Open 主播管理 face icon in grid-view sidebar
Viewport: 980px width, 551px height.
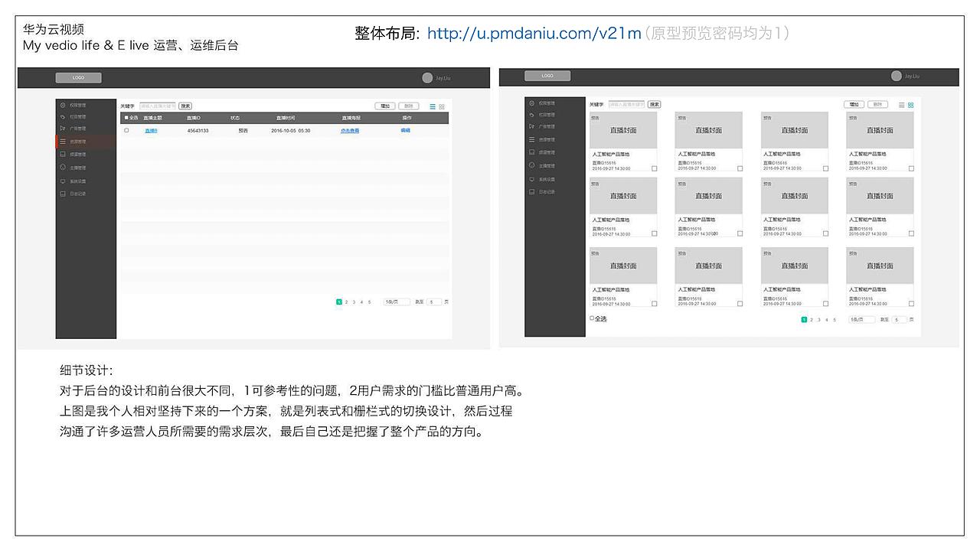point(532,165)
